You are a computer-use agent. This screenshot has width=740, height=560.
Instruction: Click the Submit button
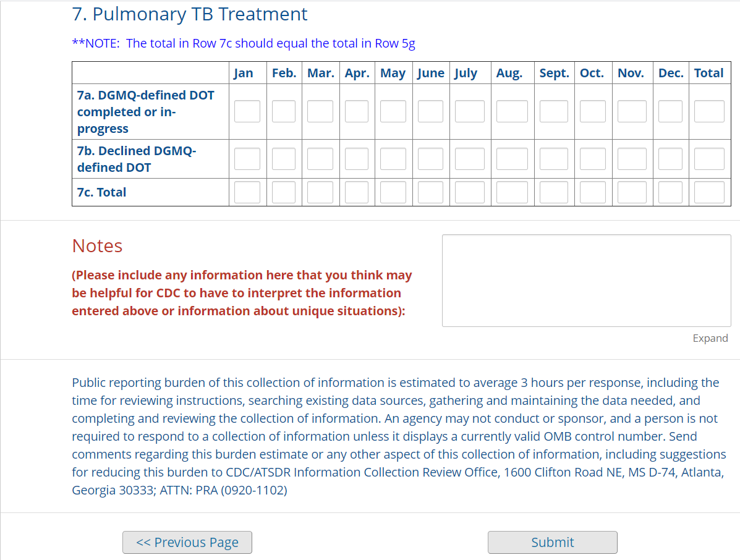coord(552,542)
